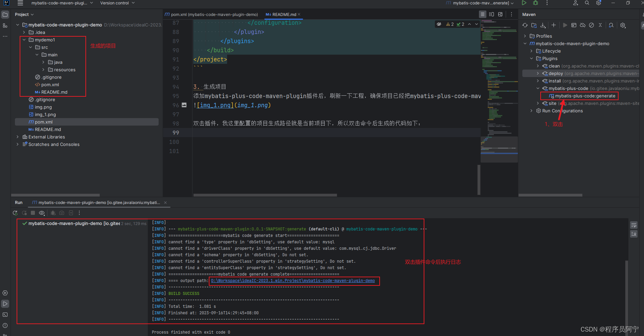The image size is (644, 336).
Task: Open Version control dropdown
Action: tap(117, 3)
